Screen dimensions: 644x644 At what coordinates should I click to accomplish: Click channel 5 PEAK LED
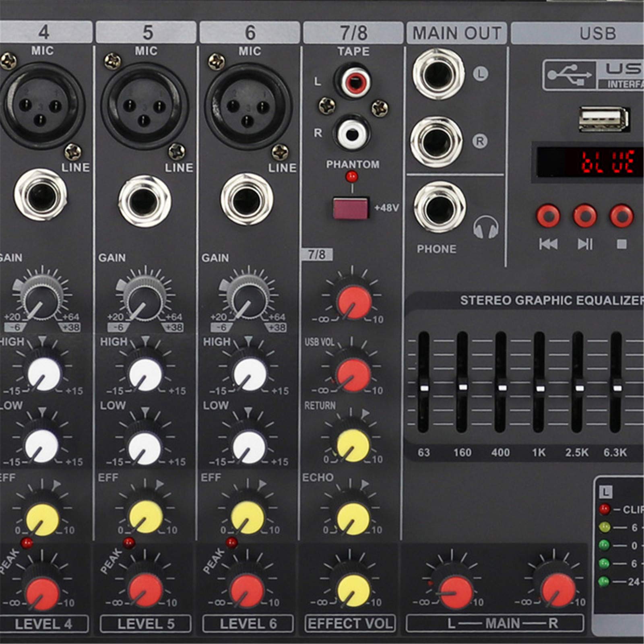tap(129, 543)
